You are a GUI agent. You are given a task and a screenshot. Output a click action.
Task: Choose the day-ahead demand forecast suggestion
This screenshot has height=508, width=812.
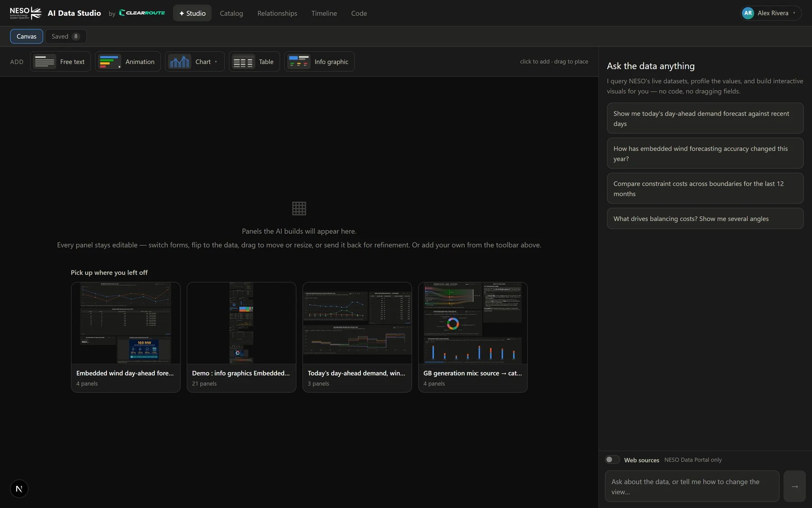(x=705, y=118)
